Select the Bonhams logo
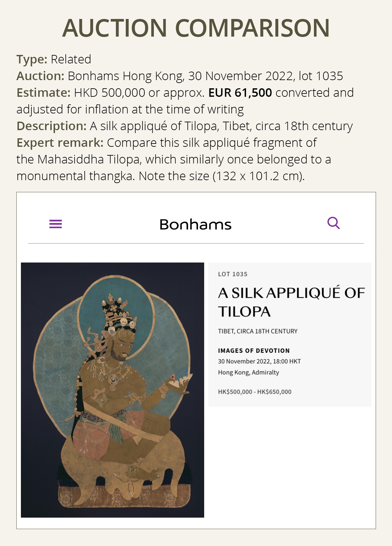 tap(195, 225)
